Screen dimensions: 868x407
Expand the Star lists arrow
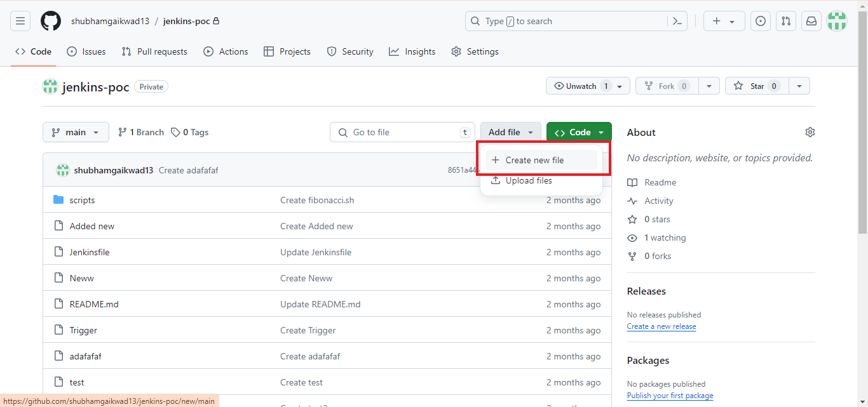pos(799,86)
